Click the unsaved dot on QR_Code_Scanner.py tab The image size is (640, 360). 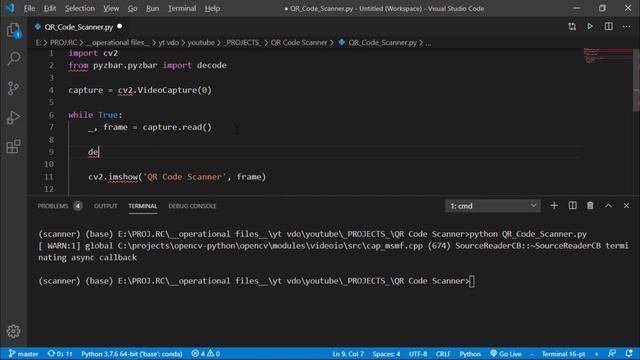(x=120, y=27)
